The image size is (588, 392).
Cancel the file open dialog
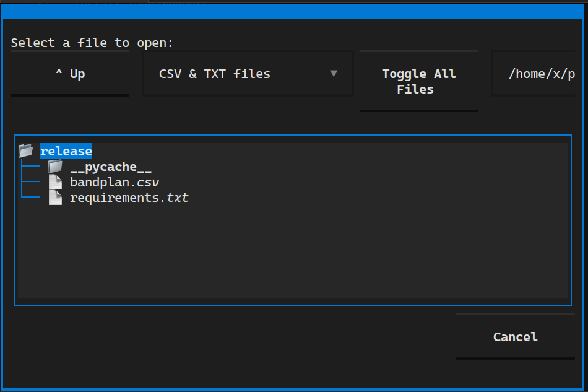click(515, 337)
